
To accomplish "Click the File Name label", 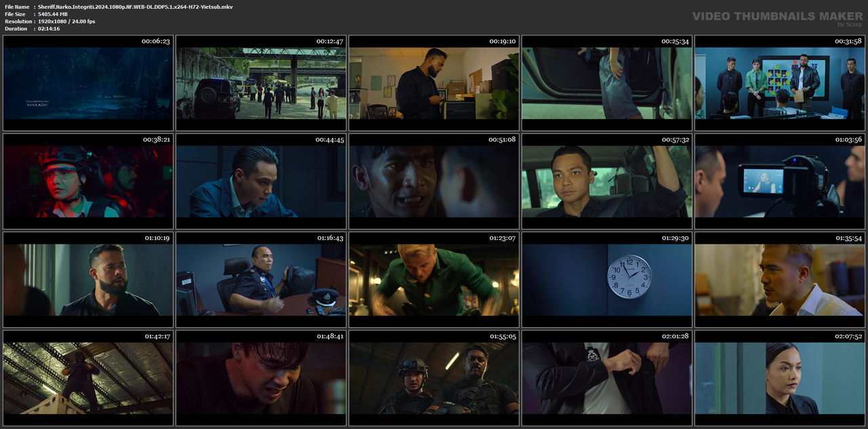I will click(17, 7).
